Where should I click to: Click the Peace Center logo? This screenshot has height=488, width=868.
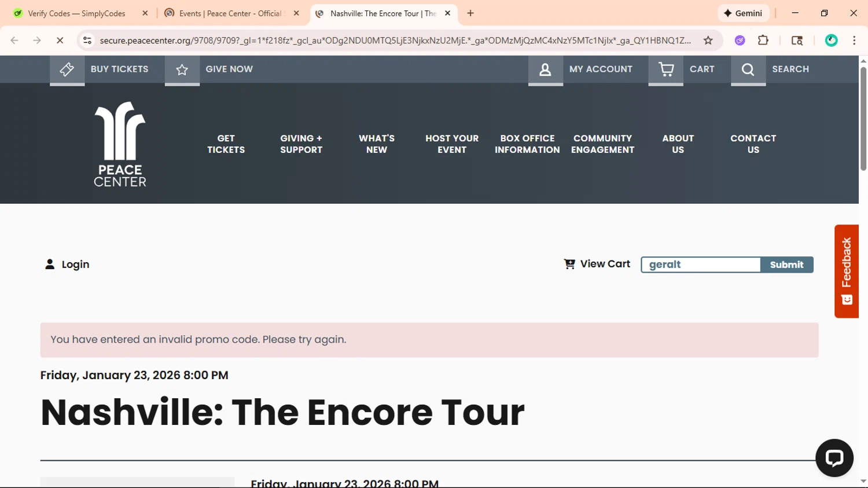120,144
